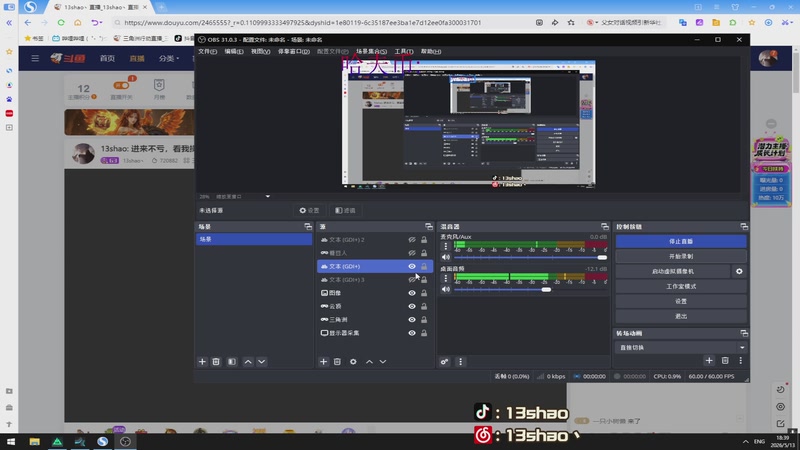
Task: Mute the desktop audio speaker icon
Action: (446, 289)
